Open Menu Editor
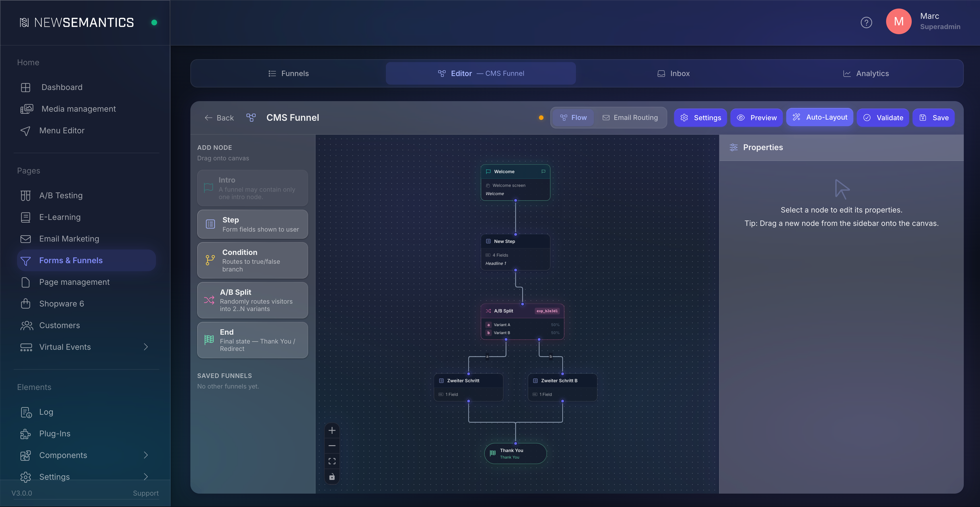 86,131
